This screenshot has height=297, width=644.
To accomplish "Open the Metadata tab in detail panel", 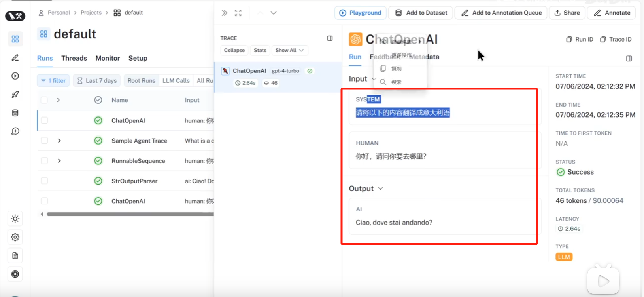I will pos(424,57).
